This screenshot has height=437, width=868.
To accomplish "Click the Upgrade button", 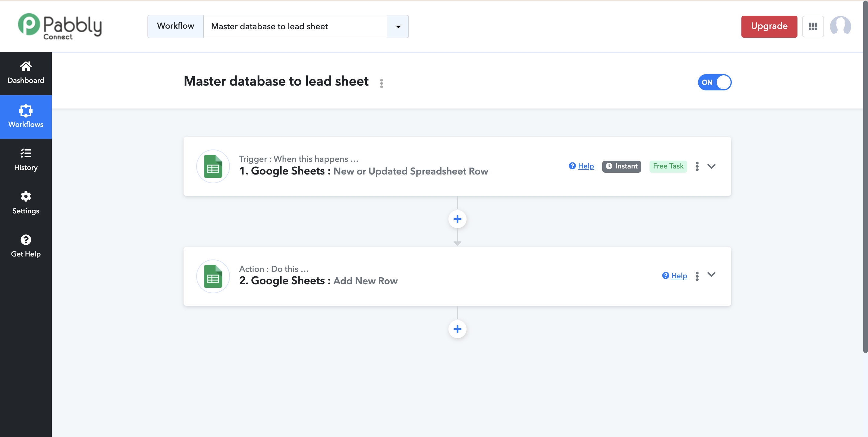I will coord(769,27).
